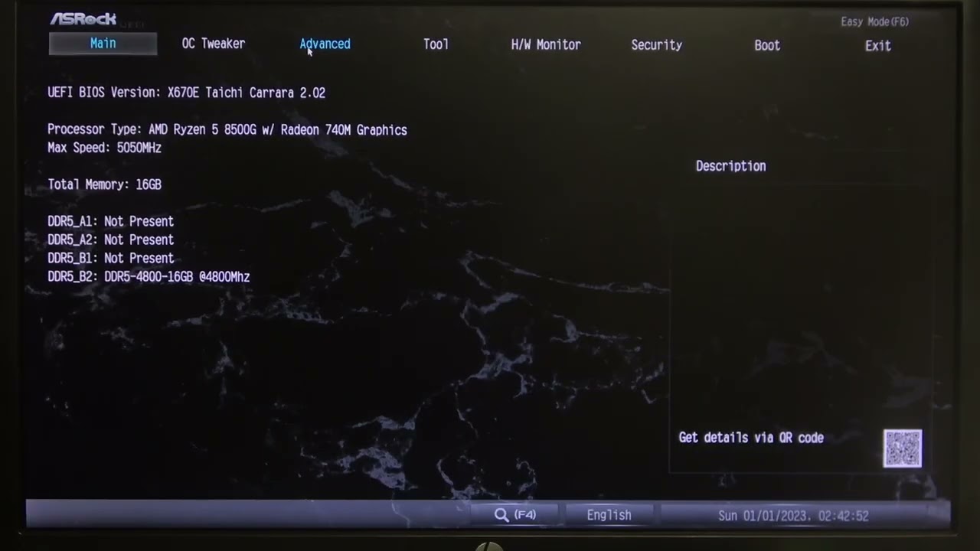The height and width of the screenshot is (551, 980).
Task: Click the Total Memory 16GB line
Action: click(104, 184)
